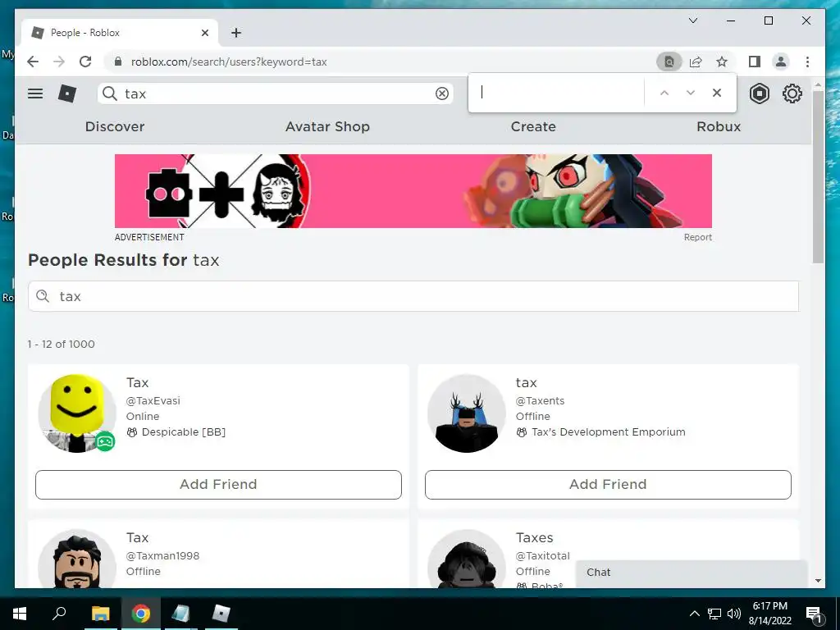The image size is (840, 630).
Task: Add @Taxents as a friend
Action: coord(608,485)
